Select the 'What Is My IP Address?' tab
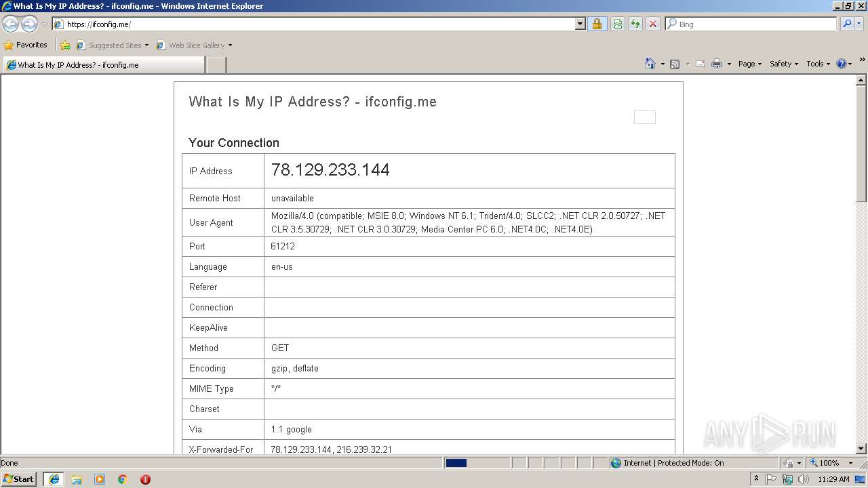868x488 pixels. point(104,65)
